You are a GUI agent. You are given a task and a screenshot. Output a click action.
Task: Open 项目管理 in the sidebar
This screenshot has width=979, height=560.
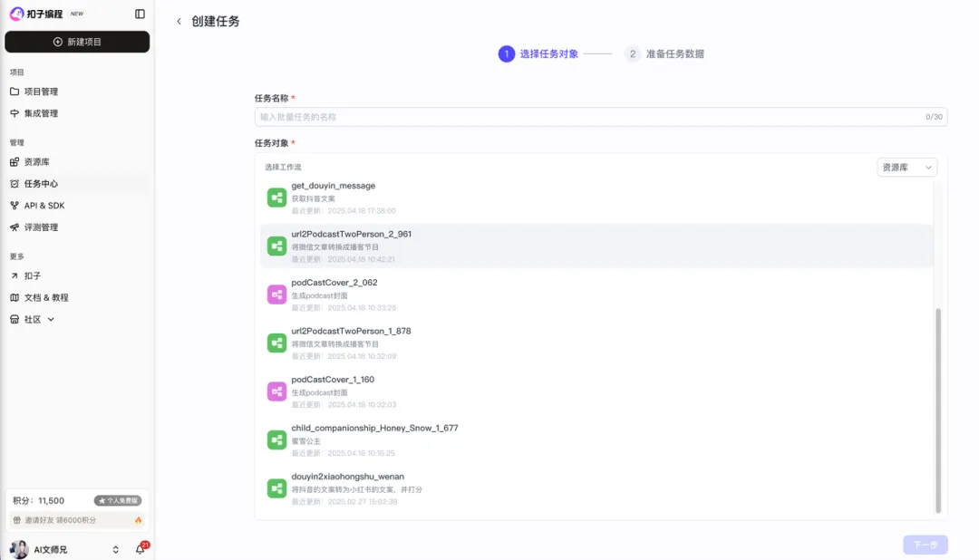click(x=77, y=92)
